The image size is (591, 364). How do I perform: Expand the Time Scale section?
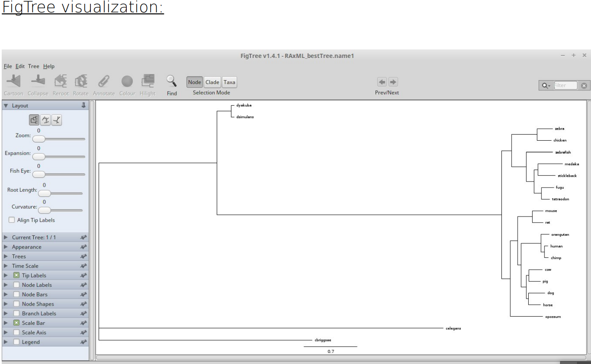(25, 266)
